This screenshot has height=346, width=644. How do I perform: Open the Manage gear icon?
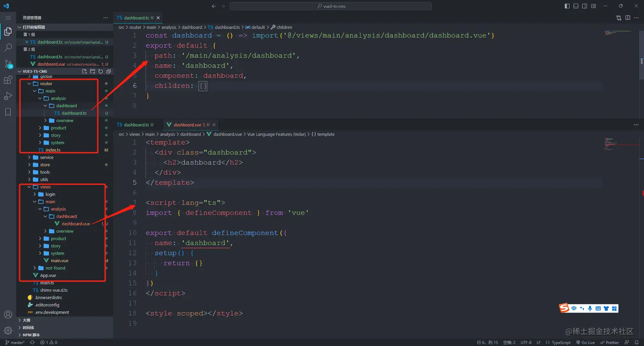pyautogui.click(x=8, y=331)
